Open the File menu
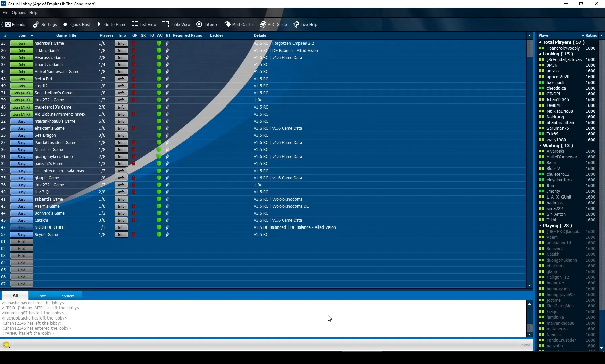605x364 pixels. point(5,12)
